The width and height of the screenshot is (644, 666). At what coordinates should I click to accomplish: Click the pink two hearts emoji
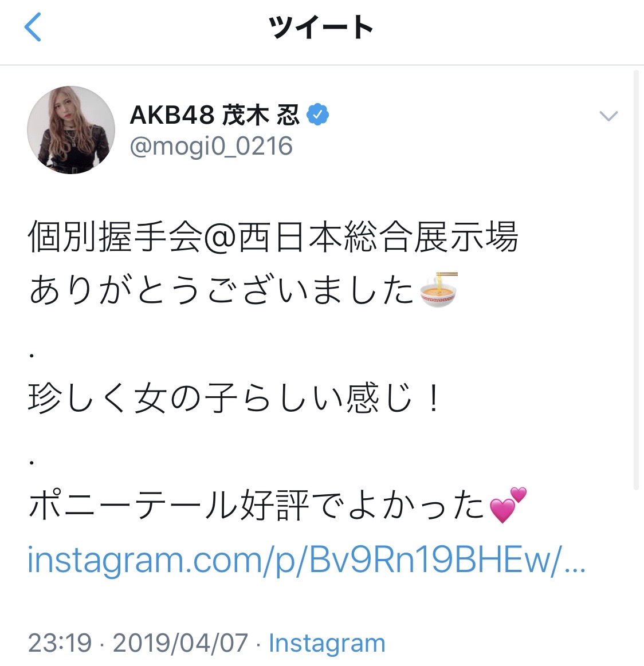point(508,505)
